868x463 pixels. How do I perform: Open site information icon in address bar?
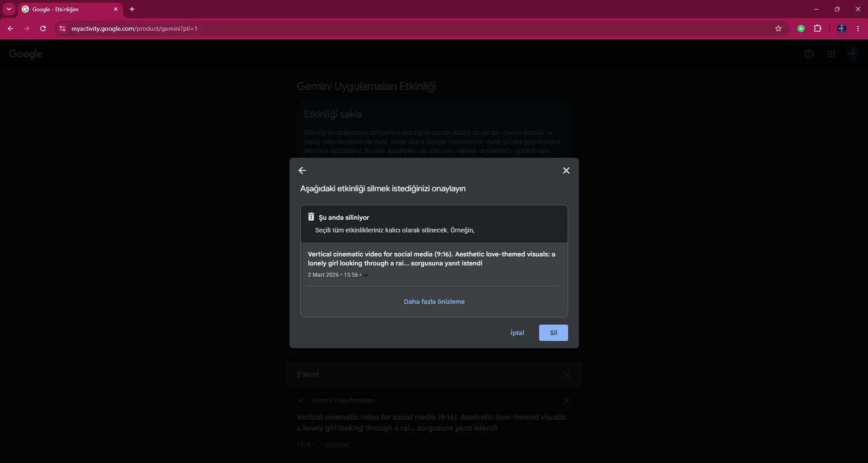click(62, 28)
